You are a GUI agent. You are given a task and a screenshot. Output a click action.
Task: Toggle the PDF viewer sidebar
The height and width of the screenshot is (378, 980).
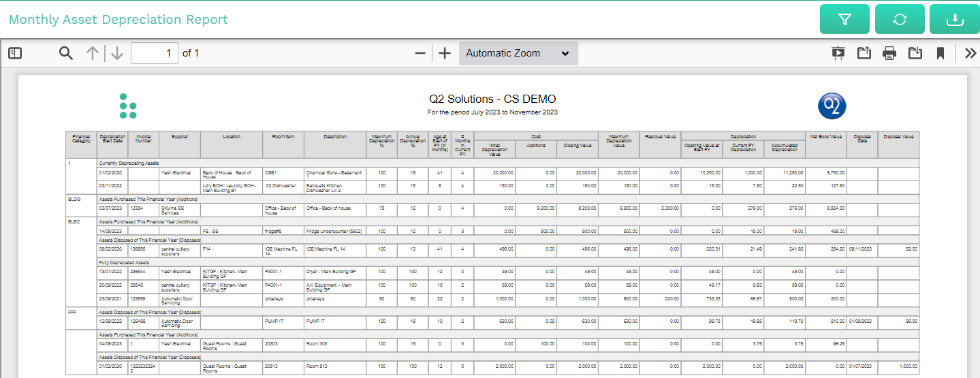tap(15, 53)
